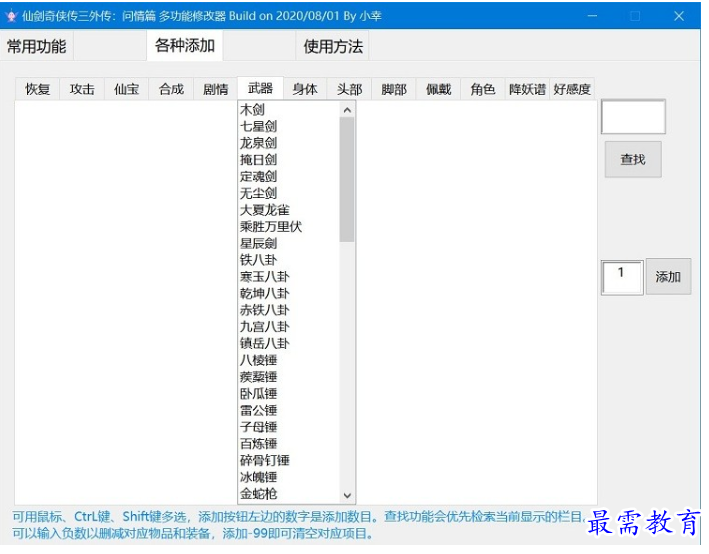Image resolution: width=709 pixels, height=554 pixels.
Task: Select 龙泉剑 in the weapon list
Action: coord(258,143)
